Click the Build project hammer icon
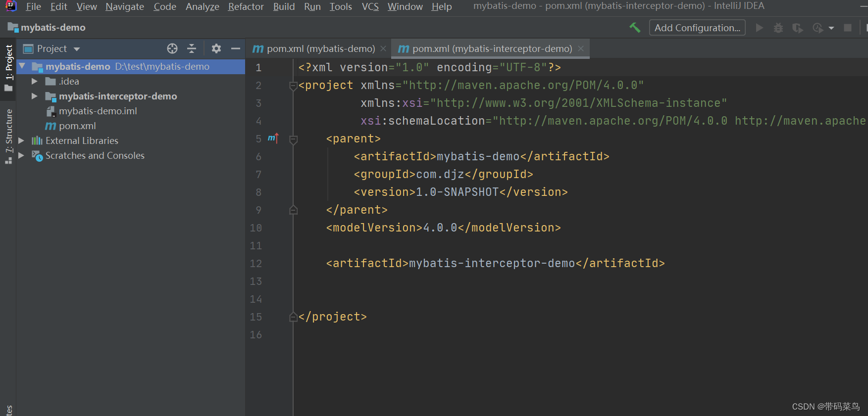This screenshot has width=868, height=416. pyautogui.click(x=635, y=28)
